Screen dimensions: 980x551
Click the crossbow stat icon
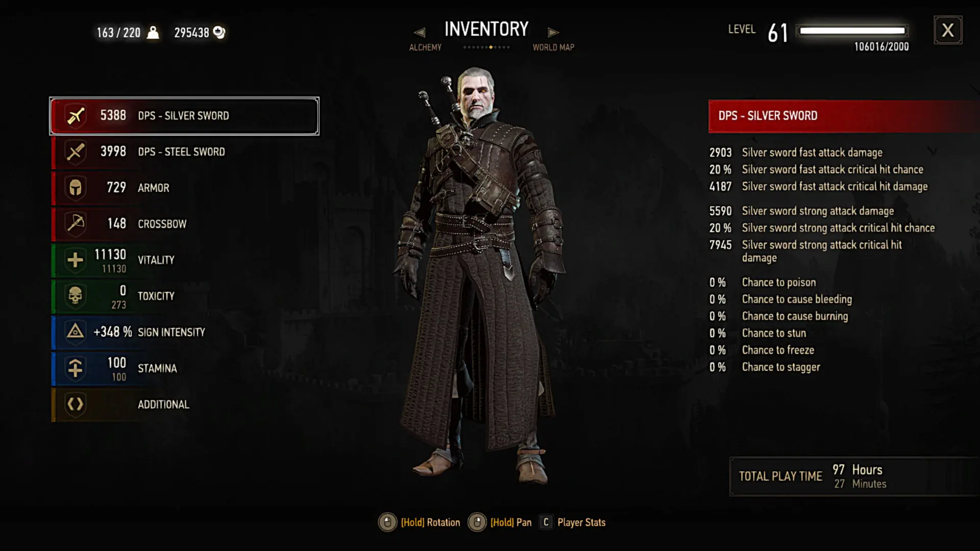coord(76,224)
